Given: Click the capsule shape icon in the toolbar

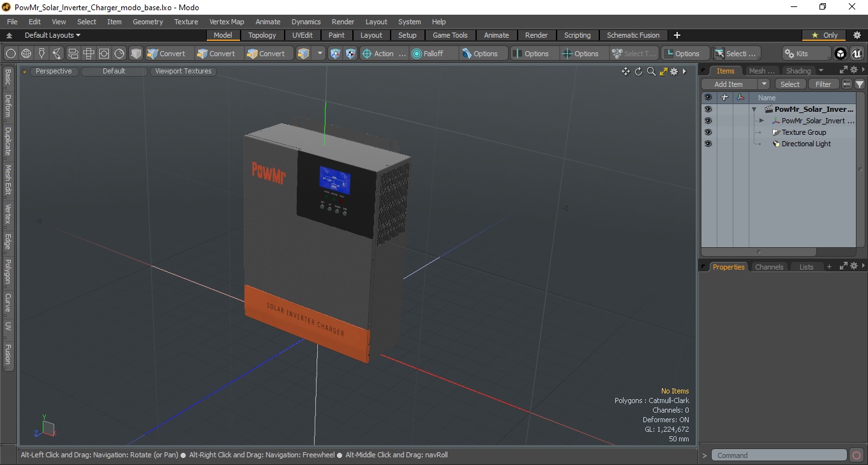Looking at the screenshot, I should click(73, 54).
